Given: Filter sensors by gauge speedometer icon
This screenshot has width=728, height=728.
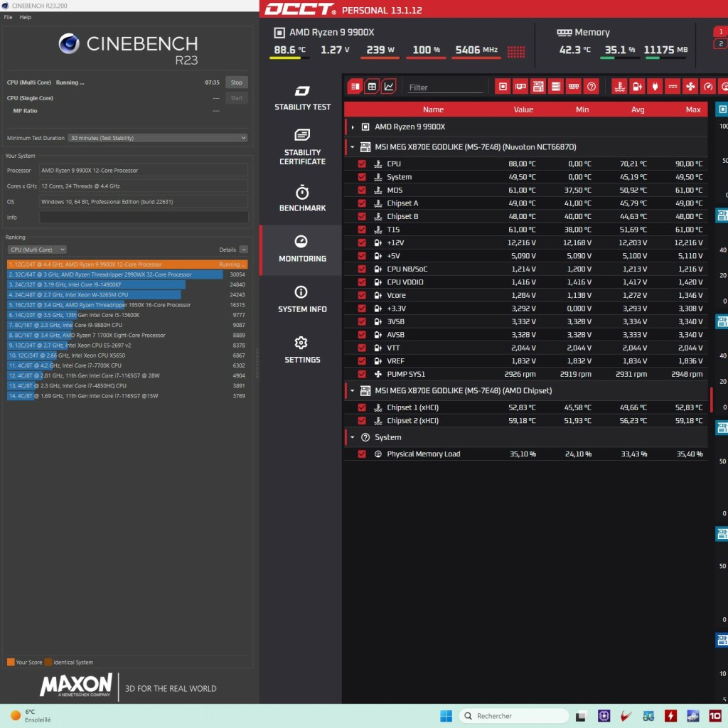Looking at the screenshot, I should tap(708, 86).
